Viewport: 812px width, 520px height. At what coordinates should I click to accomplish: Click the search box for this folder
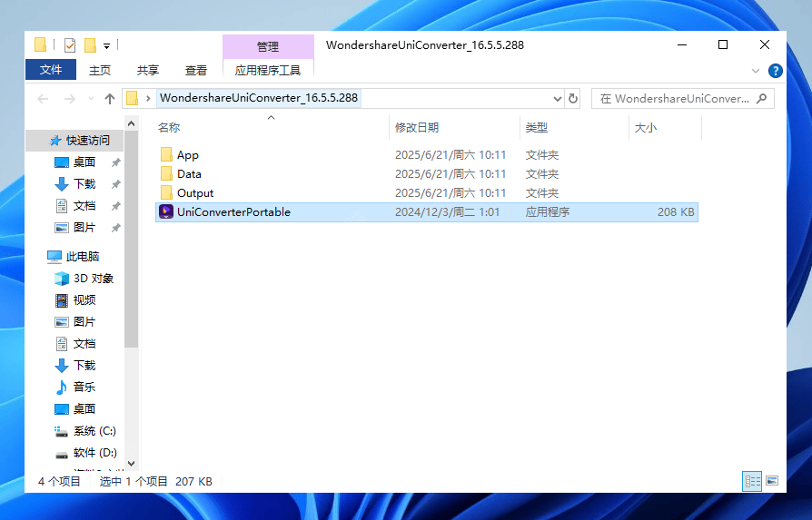[682, 98]
